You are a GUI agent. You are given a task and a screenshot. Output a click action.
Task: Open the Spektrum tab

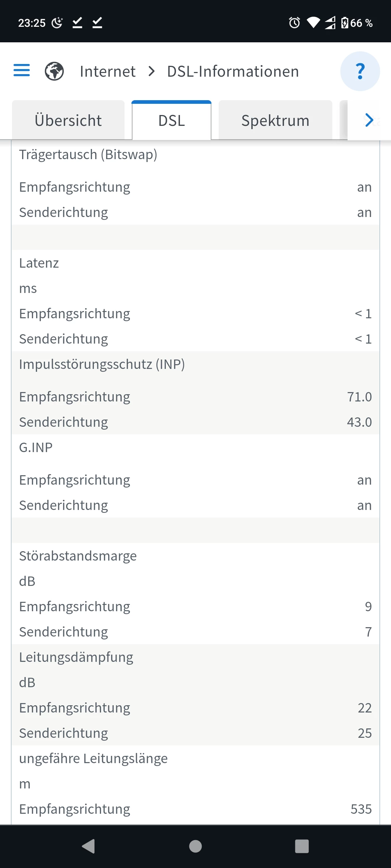[x=275, y=120]
